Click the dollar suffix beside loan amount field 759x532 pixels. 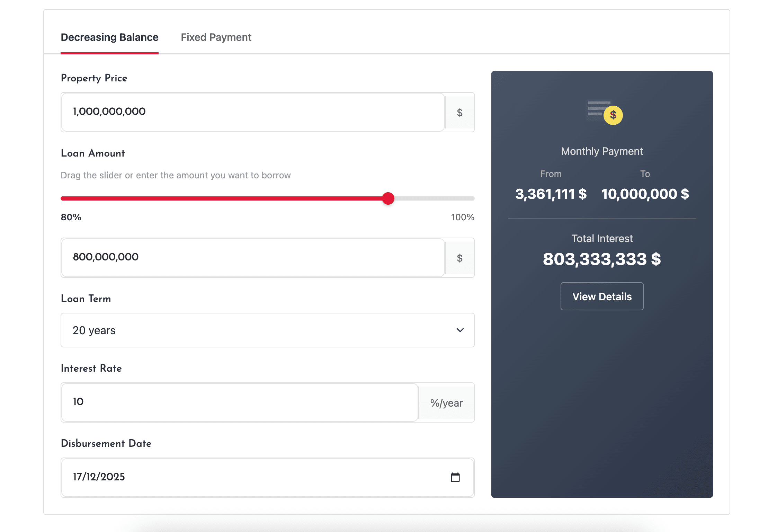click(459, 258)
